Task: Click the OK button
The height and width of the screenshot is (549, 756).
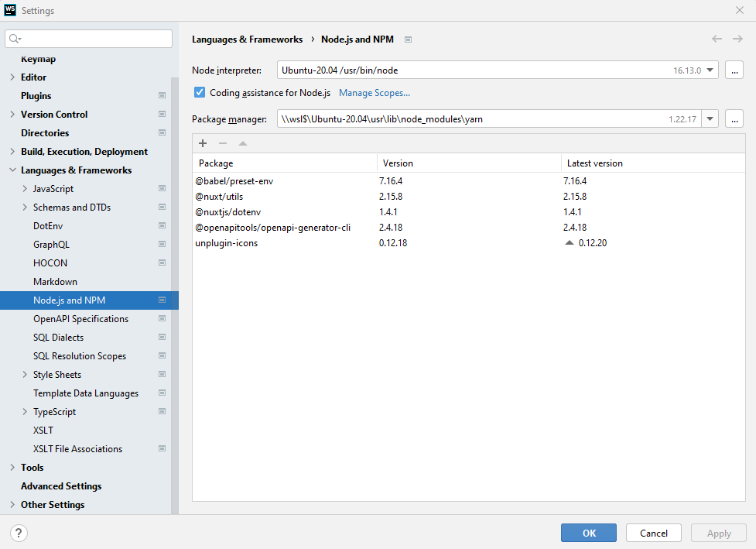Action: coord(589,533)
